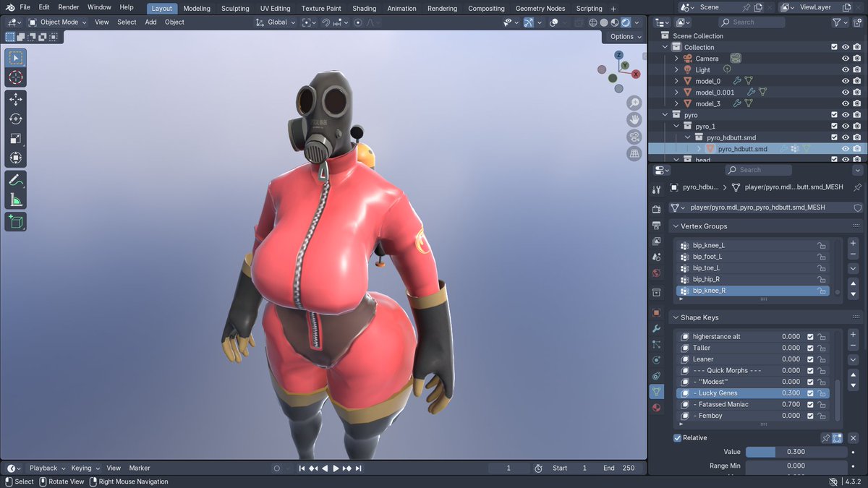The width and height of the screenshot is (868, 488).
Task: Click the Select Box tool
Action: pos(16,58)
